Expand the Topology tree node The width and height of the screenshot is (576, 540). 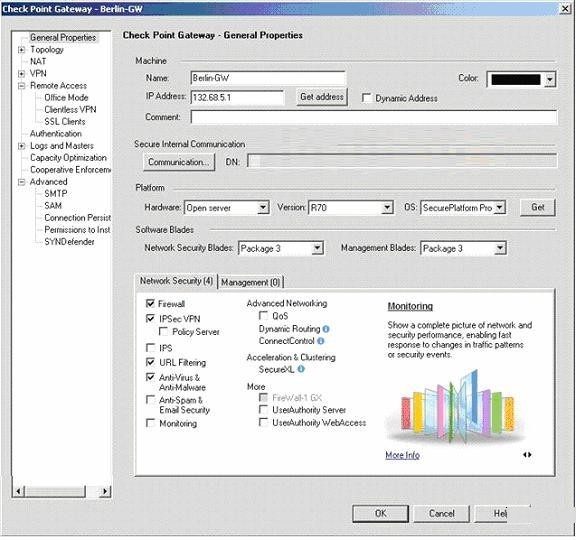(x=22, y=50)
